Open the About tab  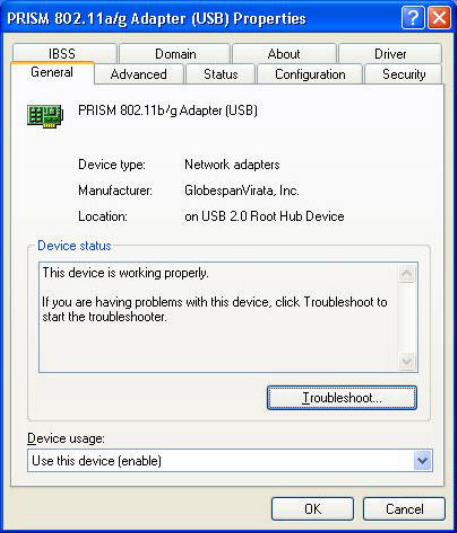[284, 53]
